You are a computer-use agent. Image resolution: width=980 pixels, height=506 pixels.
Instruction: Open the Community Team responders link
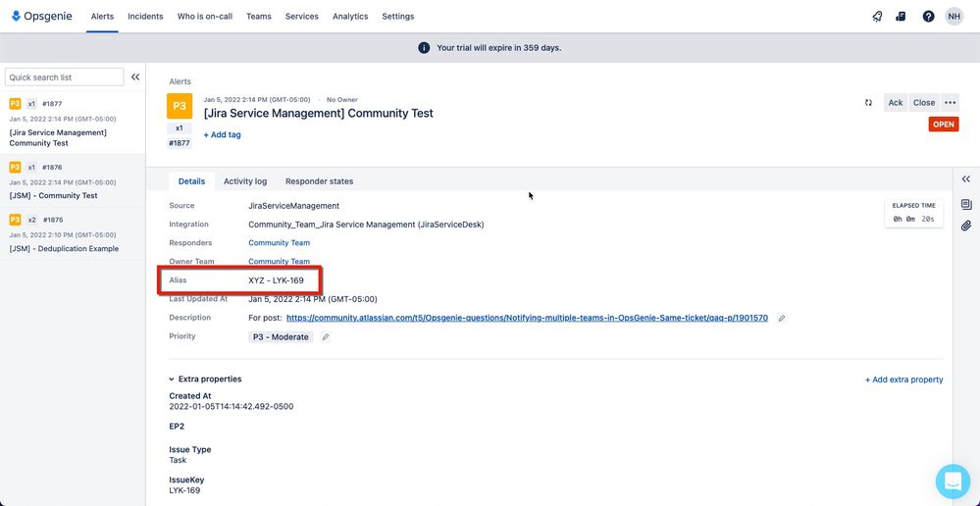tap(279, 243)
